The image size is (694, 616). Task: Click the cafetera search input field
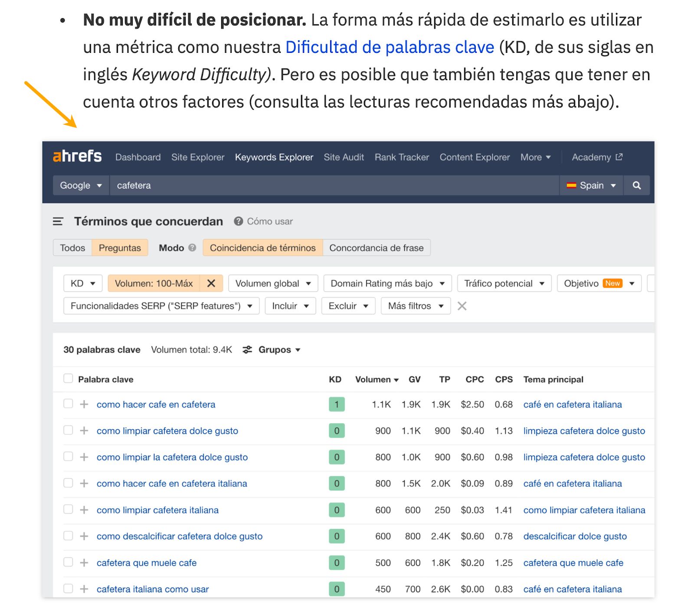pyautogui.click(x=304, y=185)
